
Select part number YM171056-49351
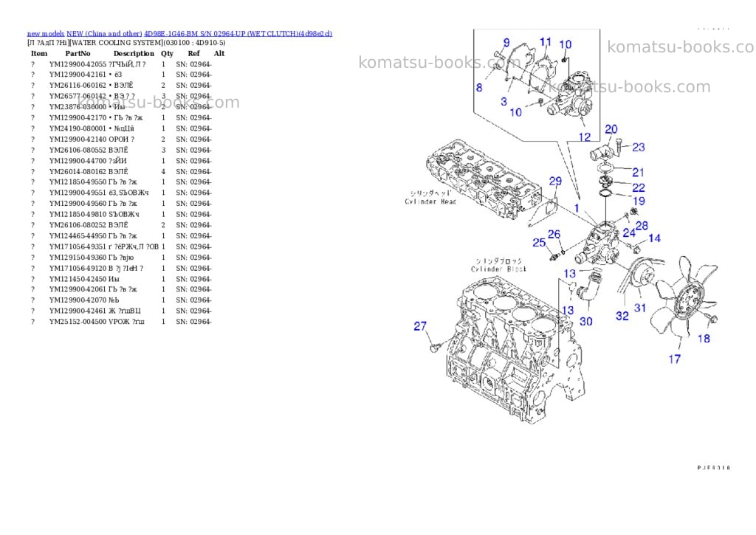[x=78, y=246]
